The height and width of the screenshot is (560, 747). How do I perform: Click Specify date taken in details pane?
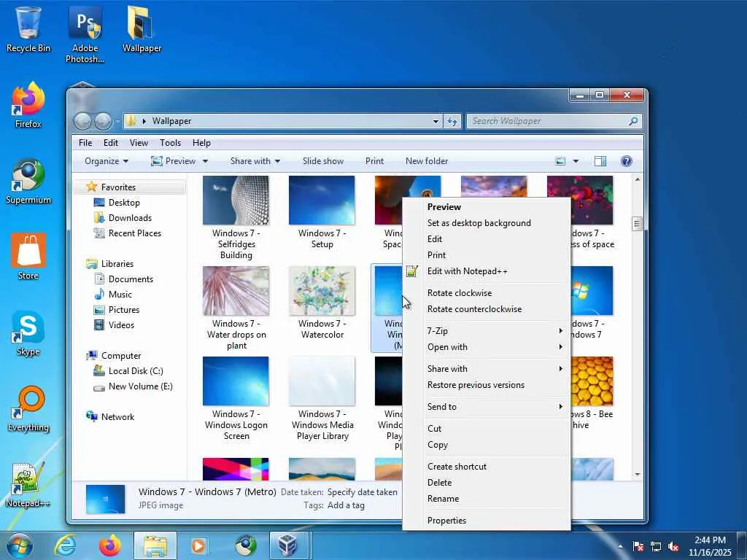362,492
